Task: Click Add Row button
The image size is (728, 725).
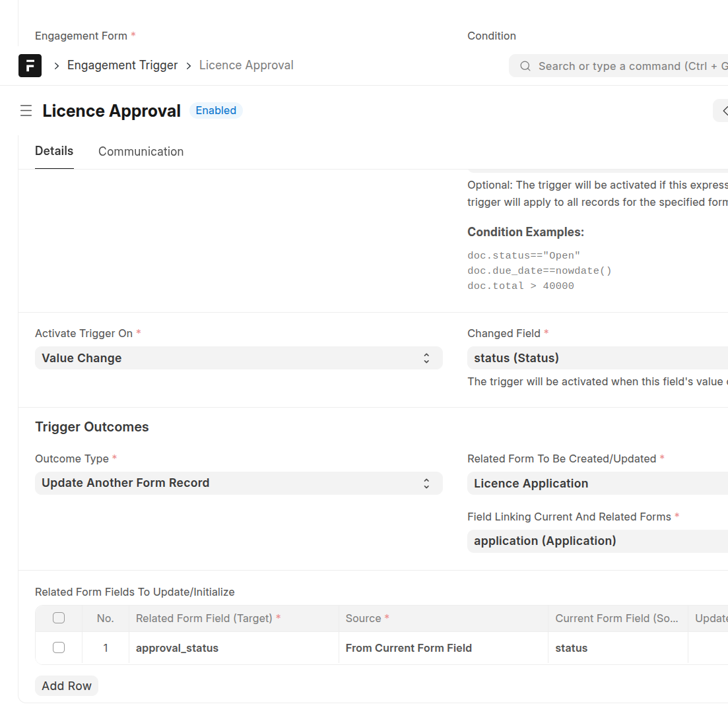Action: (67, 685)
